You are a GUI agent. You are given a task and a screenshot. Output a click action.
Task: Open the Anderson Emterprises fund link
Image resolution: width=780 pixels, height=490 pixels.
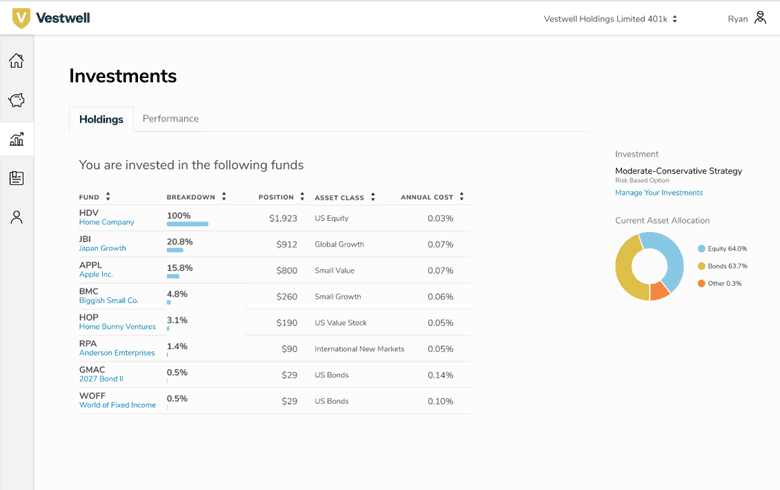pyautogui.click(x=117, y=353)
